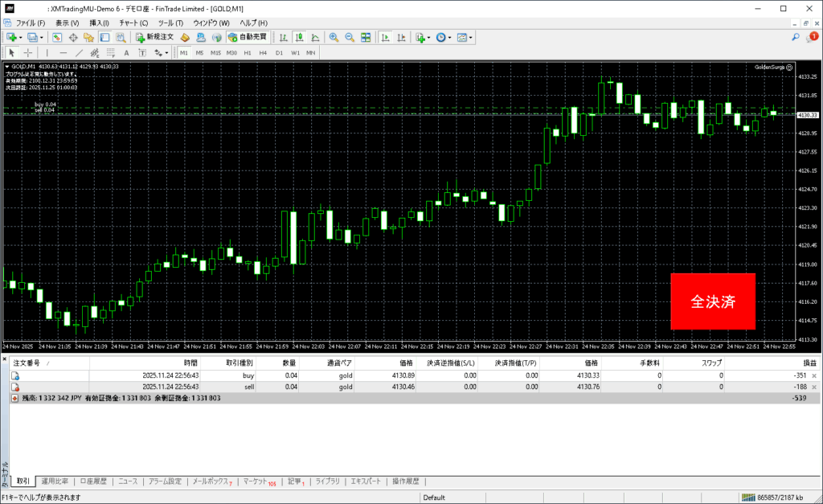823x504 pixels.
Task: Enable chart auto-scroll
Action: pos(386,37)
